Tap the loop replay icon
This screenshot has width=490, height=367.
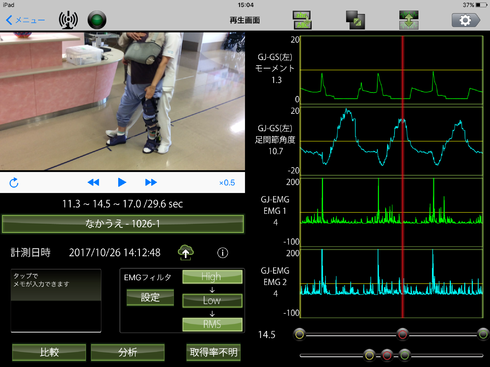[x=14, y=183]
